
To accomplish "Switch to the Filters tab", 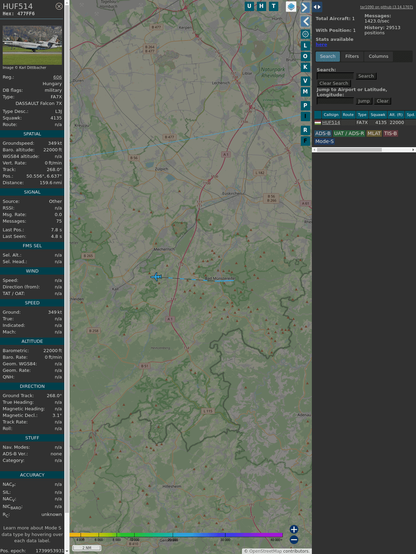I will [352, 57].
